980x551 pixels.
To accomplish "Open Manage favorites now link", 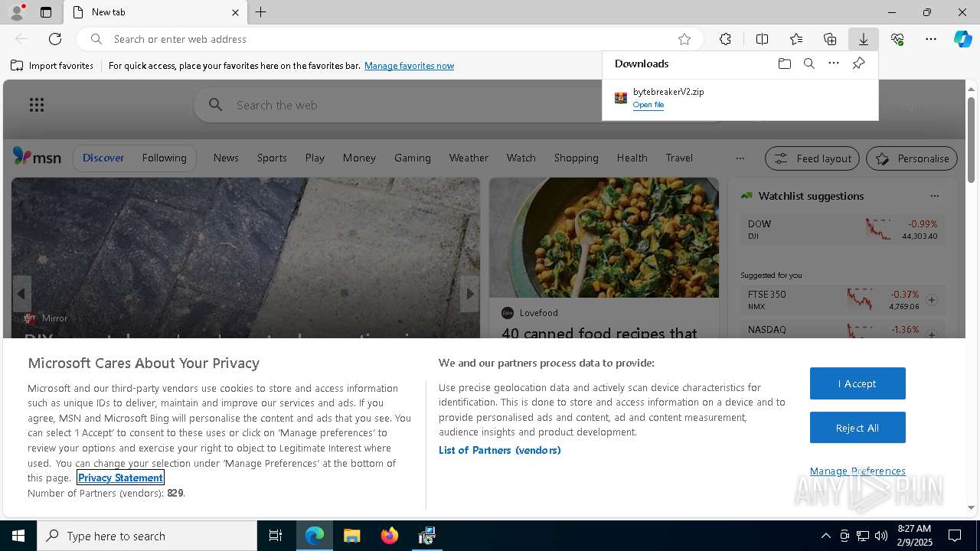I will [409, 66].
